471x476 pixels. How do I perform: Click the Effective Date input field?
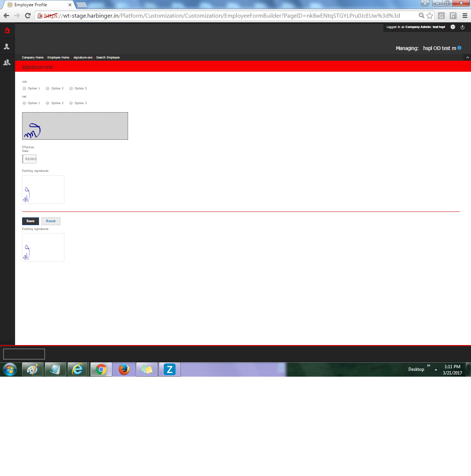click(29, 159)
